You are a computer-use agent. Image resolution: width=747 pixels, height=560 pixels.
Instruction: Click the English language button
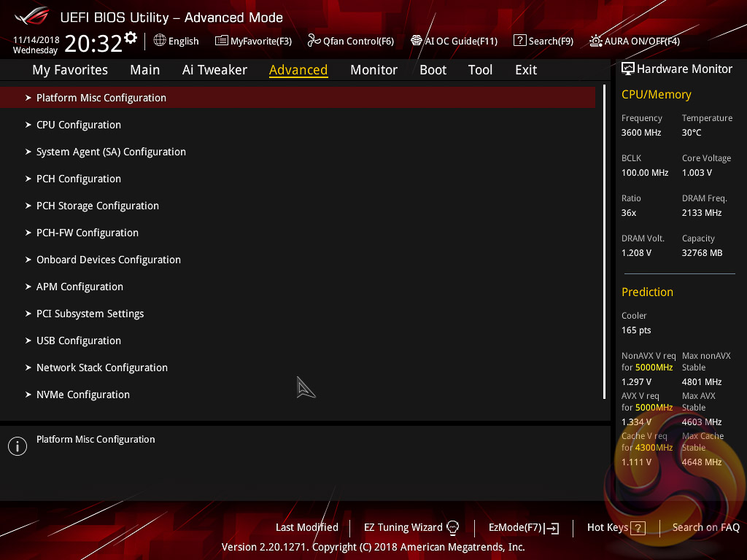[177, 41]
